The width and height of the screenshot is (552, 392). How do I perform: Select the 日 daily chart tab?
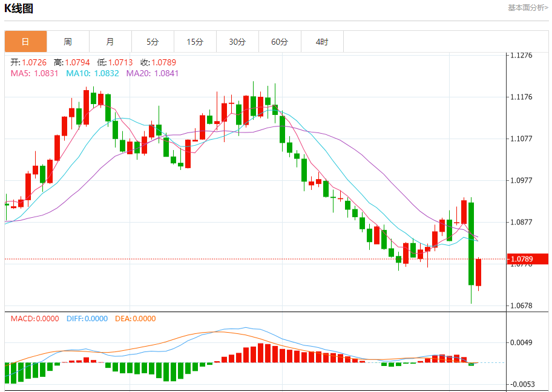point(25,42)
